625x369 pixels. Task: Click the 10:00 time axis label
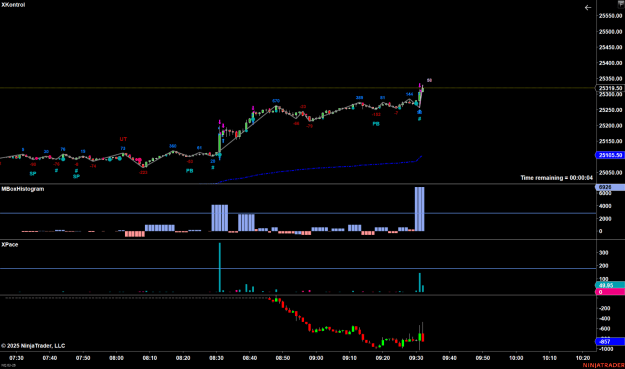coord(516,358)
